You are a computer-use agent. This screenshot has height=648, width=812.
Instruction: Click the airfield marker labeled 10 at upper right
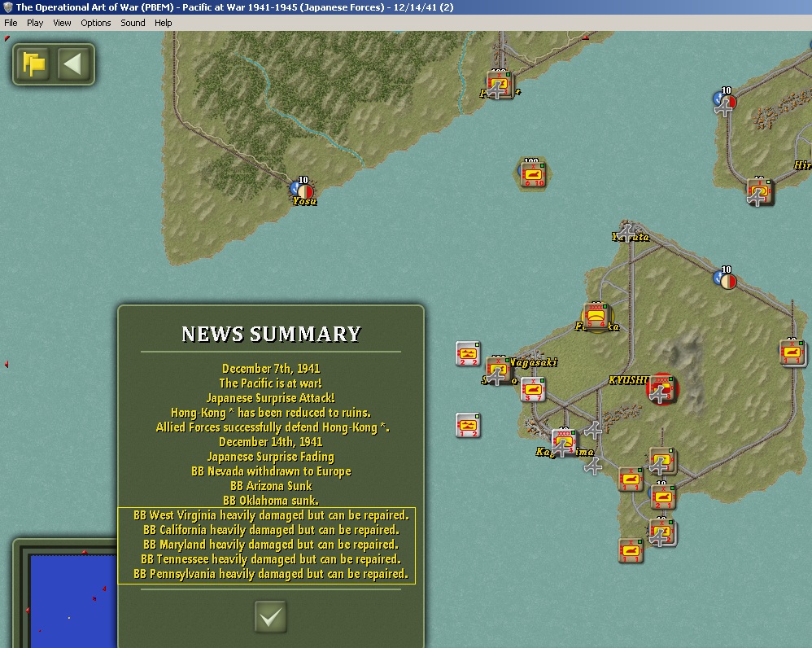click(x=724, y=103)
